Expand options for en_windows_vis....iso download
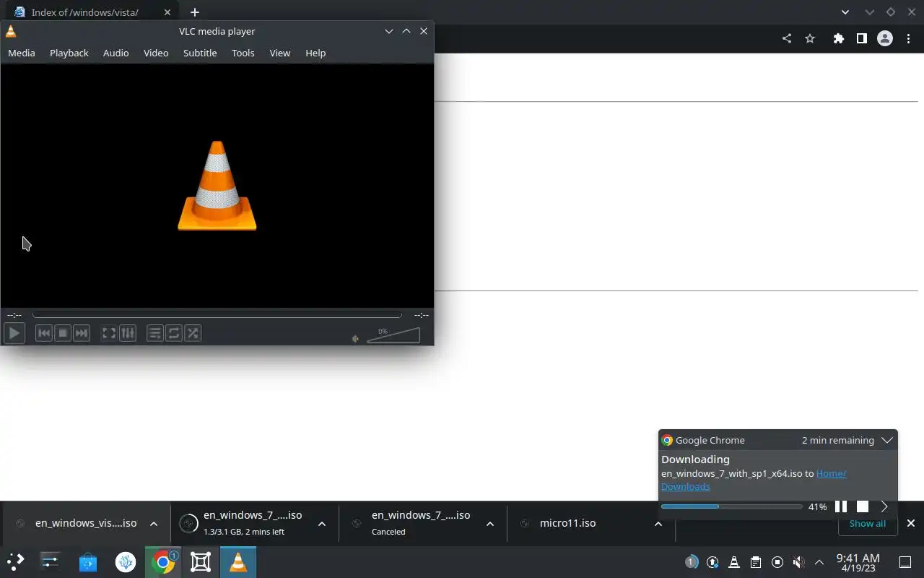 coord(154,524)
